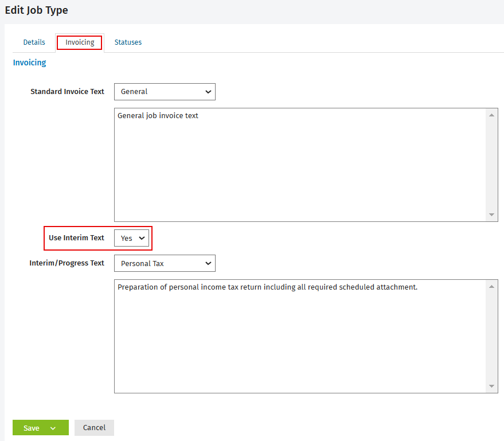Click the 'Use Interim Text' label
The width and height of the screenshot is (504, 441).
coord(76,238)
